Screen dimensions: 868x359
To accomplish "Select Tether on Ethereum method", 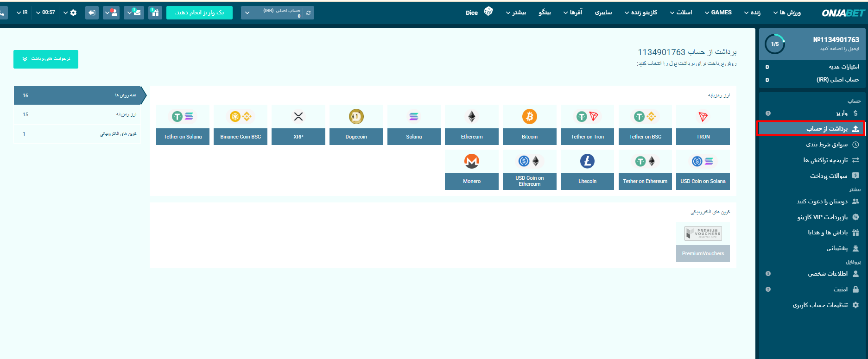I will coord(645,170).
